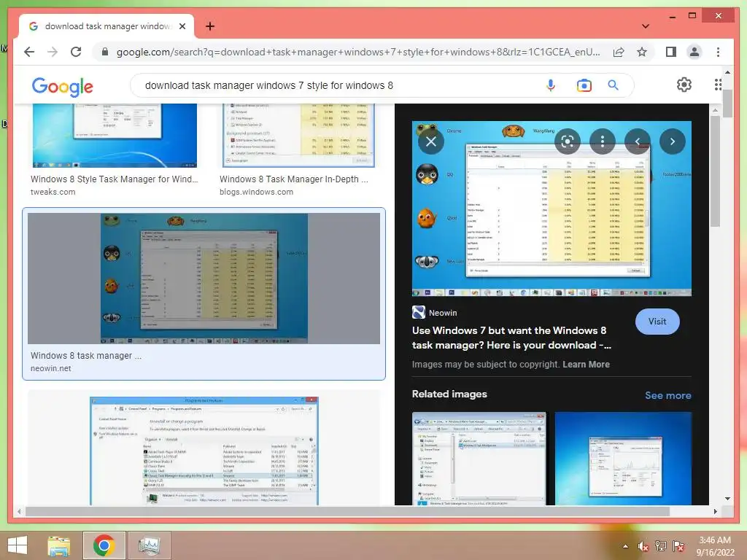Open 'Windows 8 Task Manager In-Depth' result
Image resolution: width=747 pixels, height=560 pixels.
point(293,179)
